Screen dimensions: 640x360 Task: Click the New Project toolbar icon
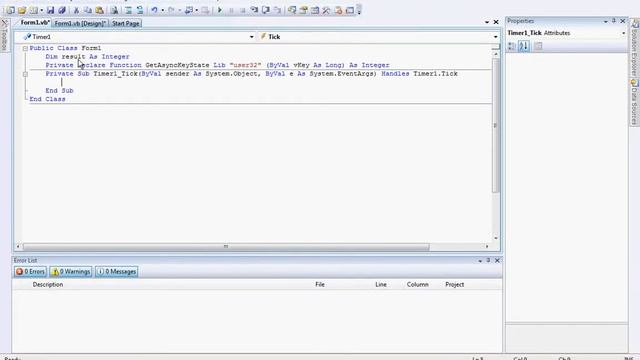[11, 10]
